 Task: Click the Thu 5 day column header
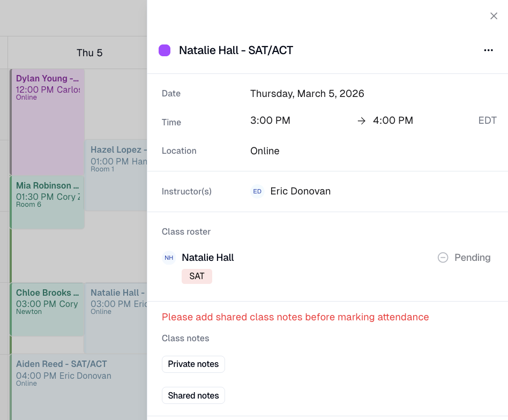point(89,53)
